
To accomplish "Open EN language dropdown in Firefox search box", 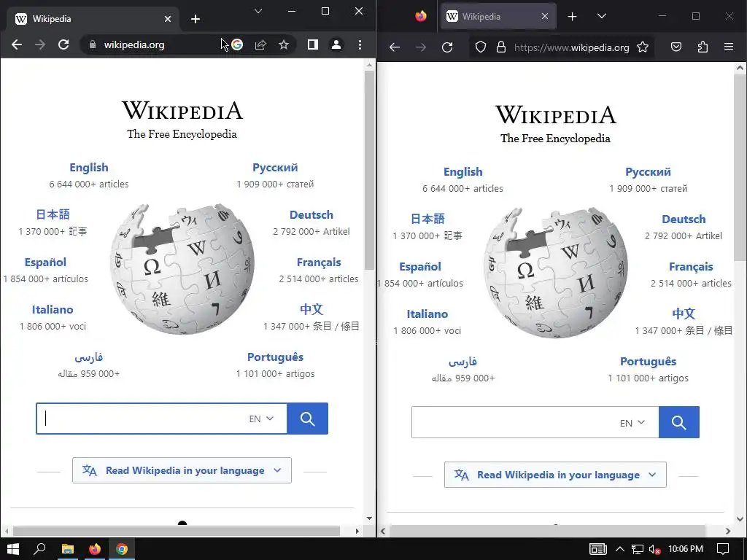I will point(632,423).
